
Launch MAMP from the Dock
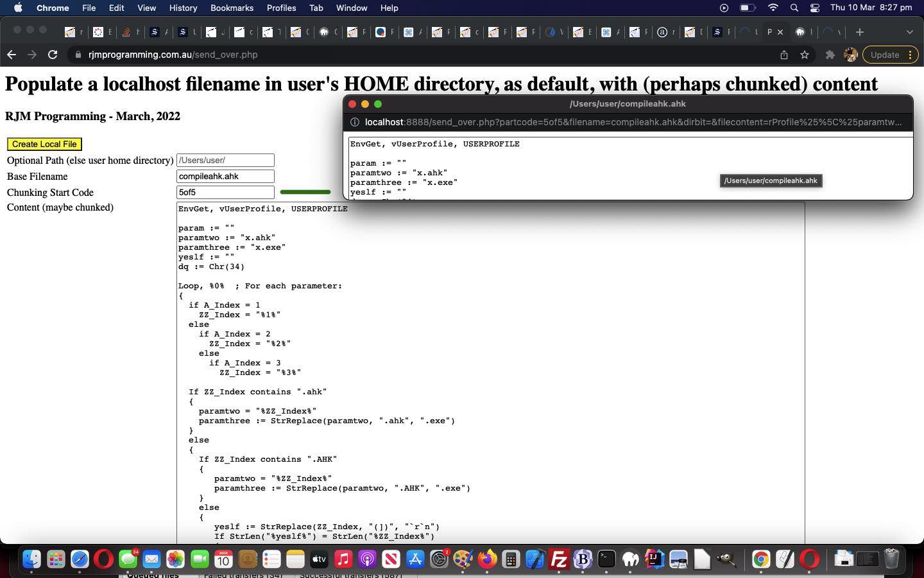point(630,559)
